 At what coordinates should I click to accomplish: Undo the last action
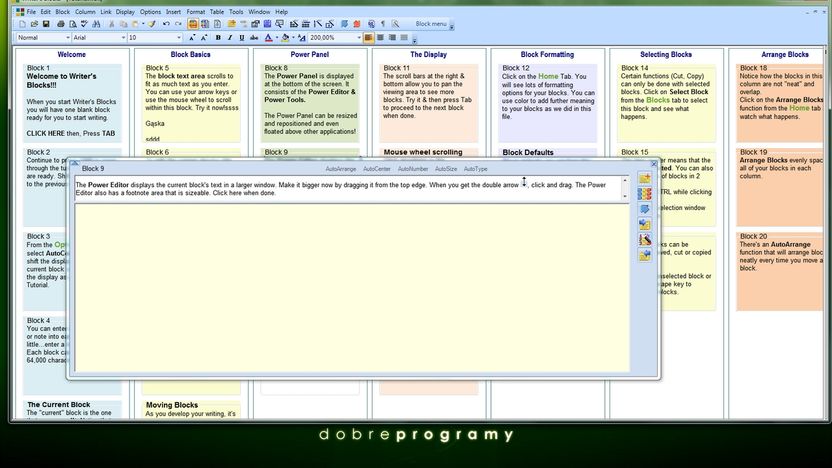pyautogui.click(x=166, y=24)
